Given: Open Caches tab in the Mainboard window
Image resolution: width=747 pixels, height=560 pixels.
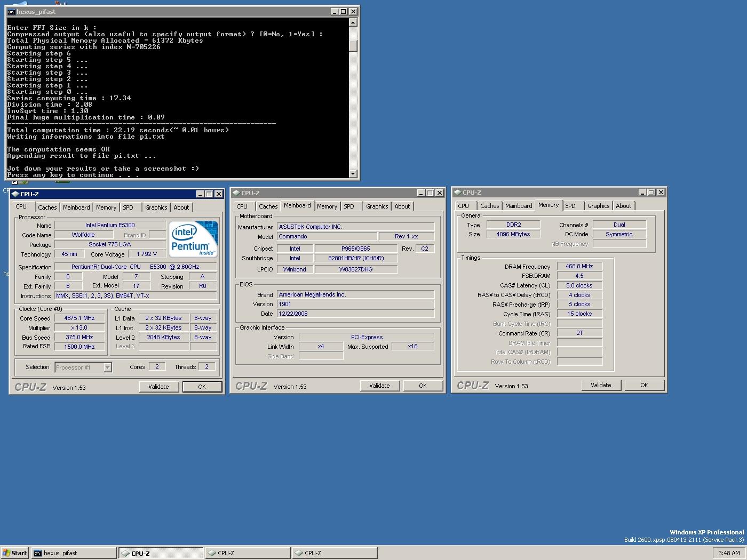Looking at the screenshot, I should coord(268,206).
